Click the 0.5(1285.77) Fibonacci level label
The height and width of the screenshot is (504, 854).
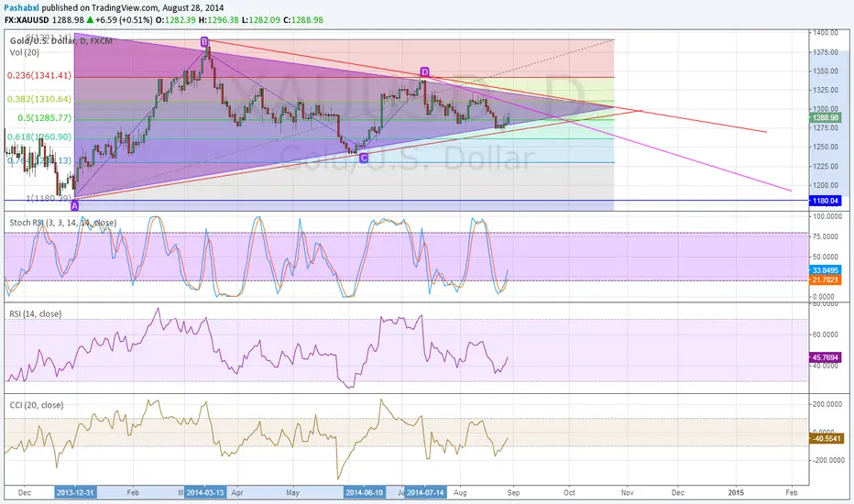[x=45, y=117]
